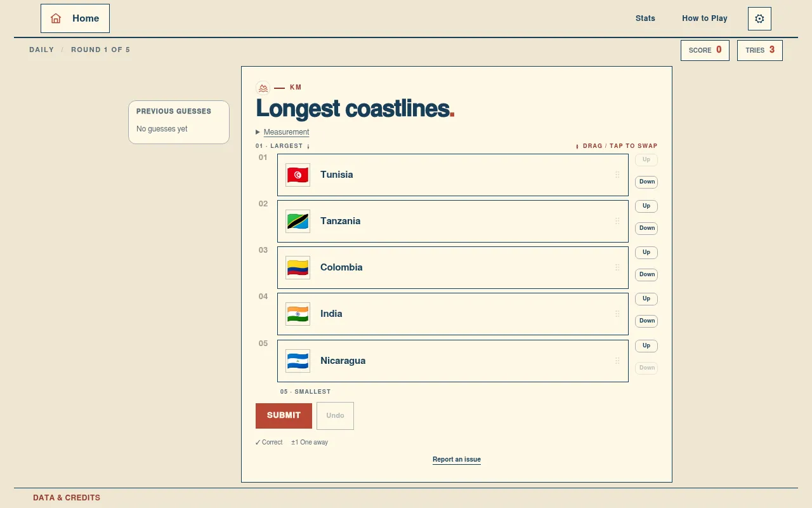Open How to Play instructions
812x508 pixels.
[x=705, y=18]
